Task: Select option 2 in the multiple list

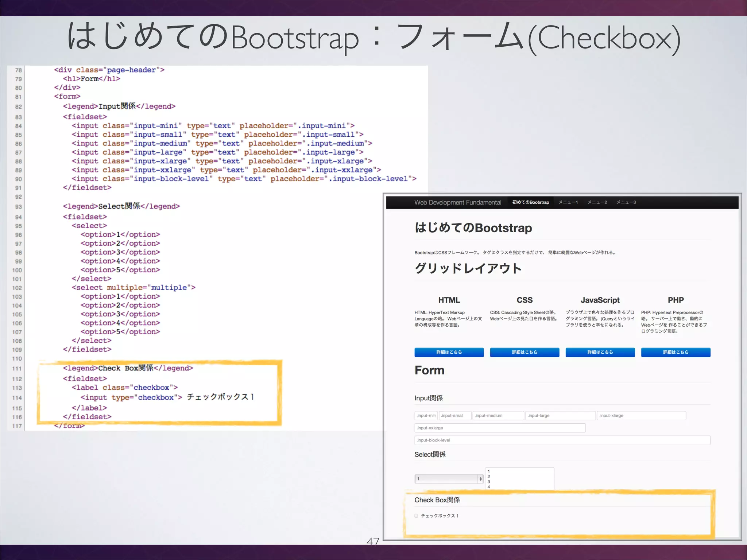Action: tap(519, 477)
